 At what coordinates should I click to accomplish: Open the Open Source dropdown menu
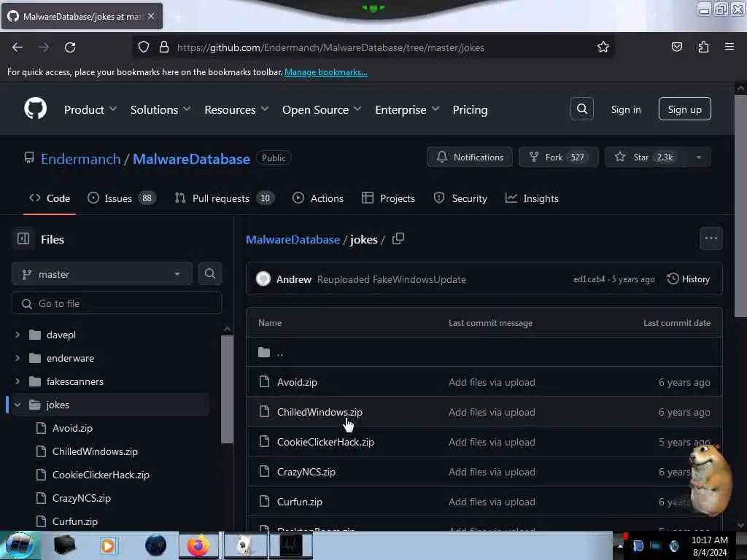(x=322, y=109)
